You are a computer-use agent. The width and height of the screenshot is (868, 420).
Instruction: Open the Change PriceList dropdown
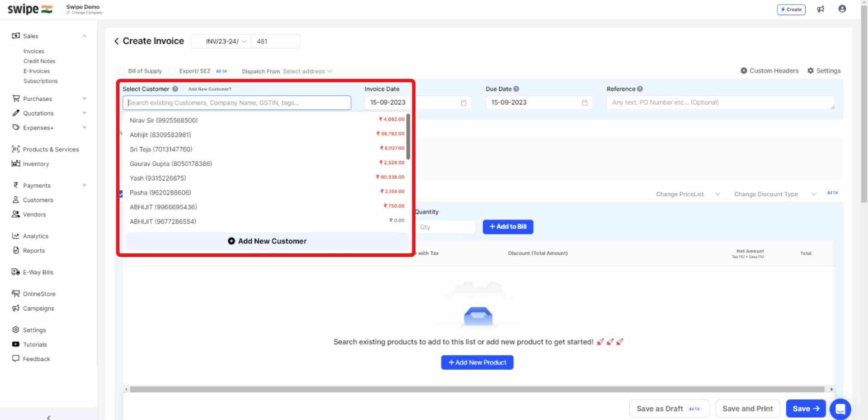pos(687,194)
